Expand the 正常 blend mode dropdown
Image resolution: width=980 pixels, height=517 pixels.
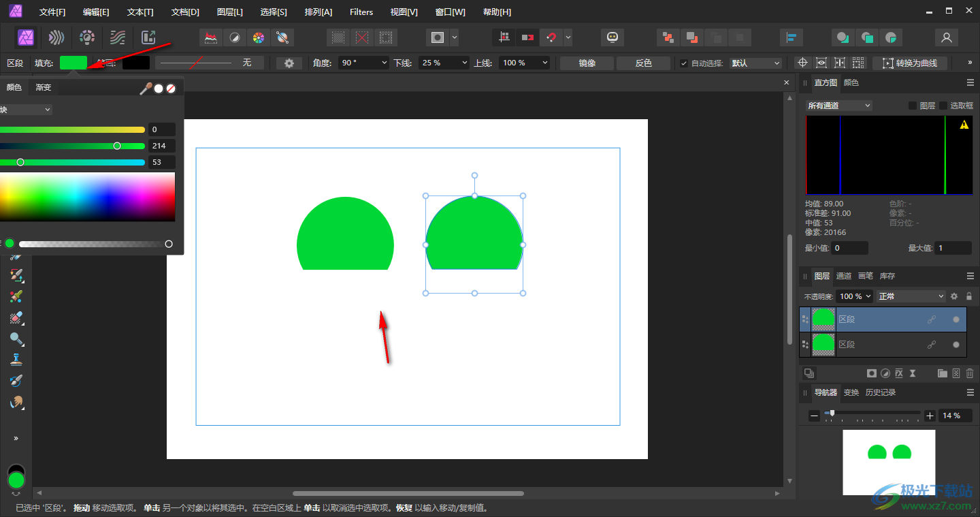(911, 296)
